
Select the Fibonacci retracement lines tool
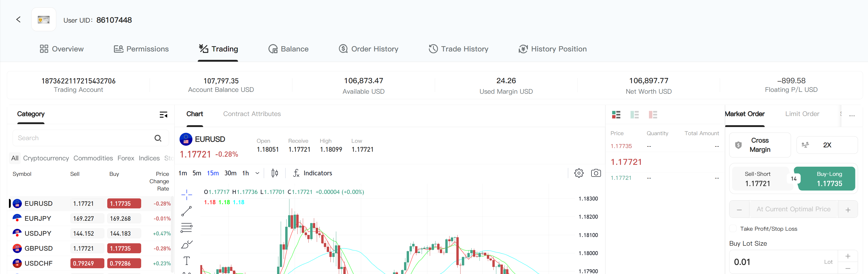187,228
